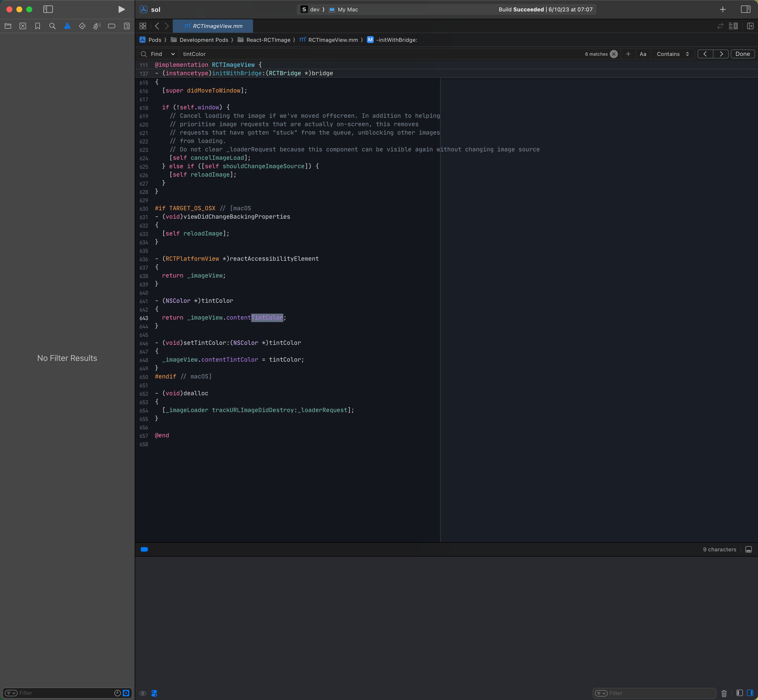Screen dimensions: 758x700
Task: Toggle the adjust editor options icon
Action: point(734,26)
